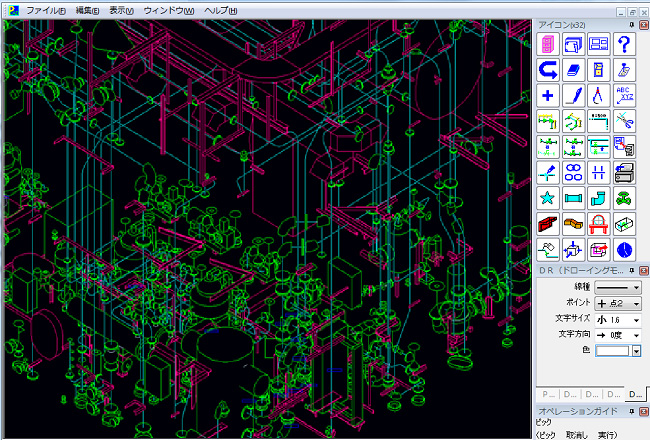Click the stacked drawing sheets icon

[x=573, y=44]
